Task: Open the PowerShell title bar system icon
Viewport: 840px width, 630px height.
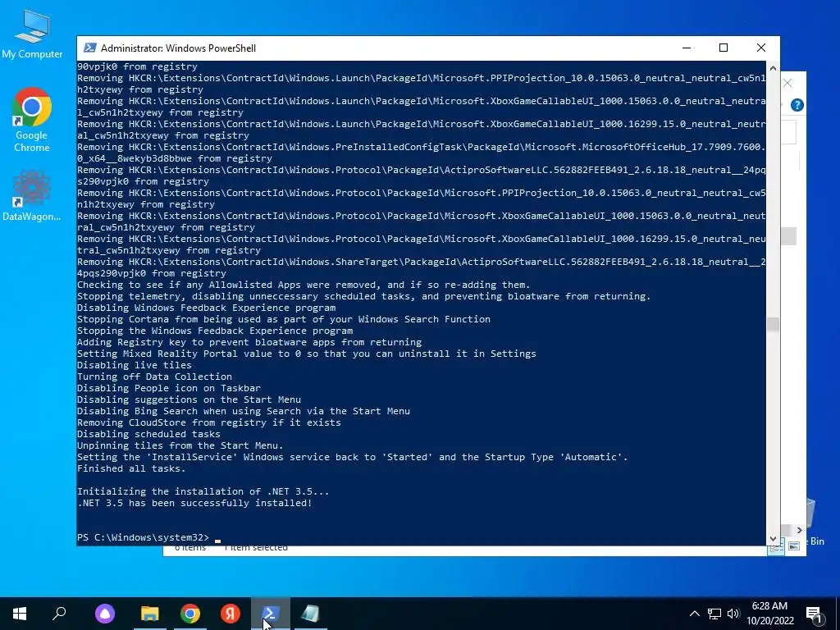Action: pyautogui.click(x=90, y=48)
